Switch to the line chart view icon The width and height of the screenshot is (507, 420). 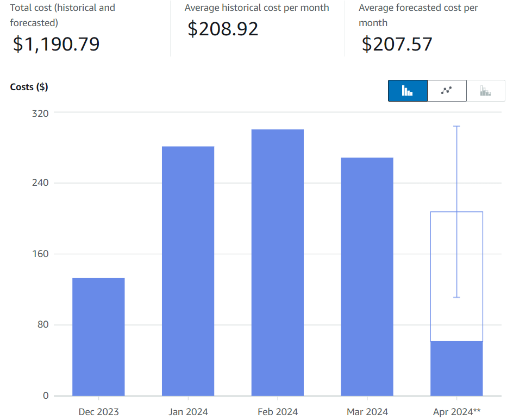click(447, 91)
